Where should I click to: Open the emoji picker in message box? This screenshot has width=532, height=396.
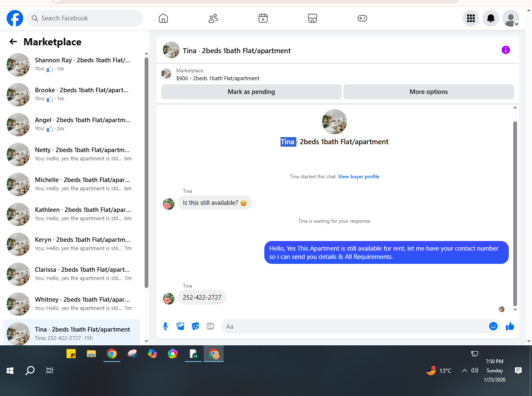pyautogui.click(x=493, y=326)
